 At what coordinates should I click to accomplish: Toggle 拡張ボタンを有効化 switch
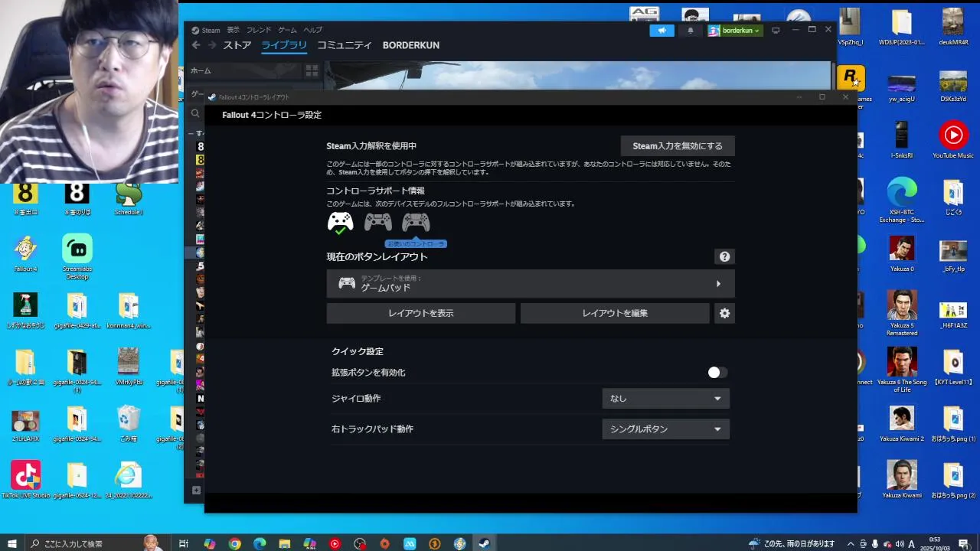717,373
